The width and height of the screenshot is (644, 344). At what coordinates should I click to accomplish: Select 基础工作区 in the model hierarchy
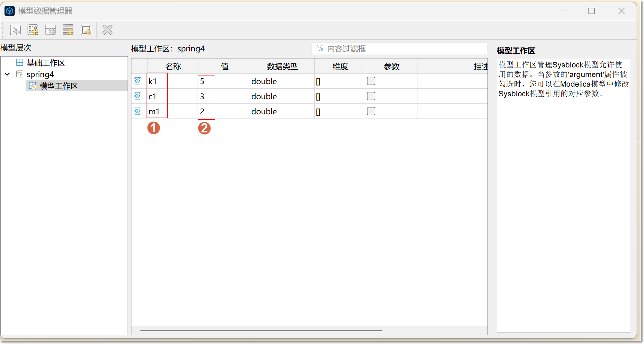coord(46,63)
